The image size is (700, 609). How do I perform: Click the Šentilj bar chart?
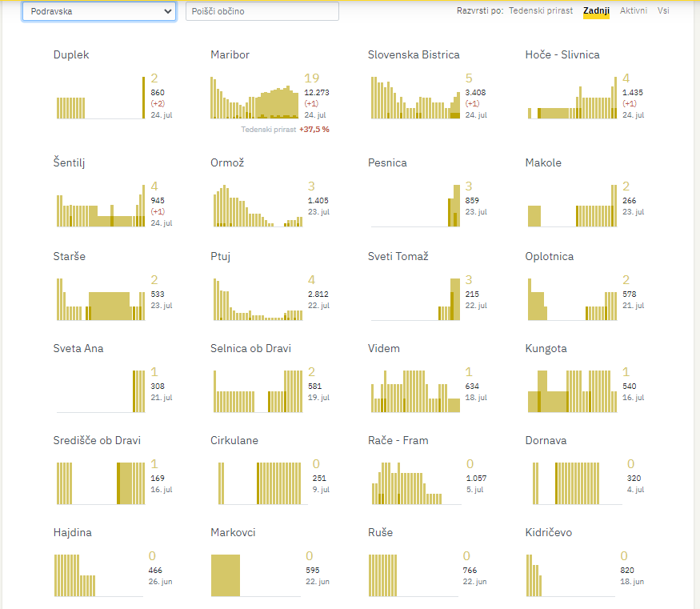[101, 206]
